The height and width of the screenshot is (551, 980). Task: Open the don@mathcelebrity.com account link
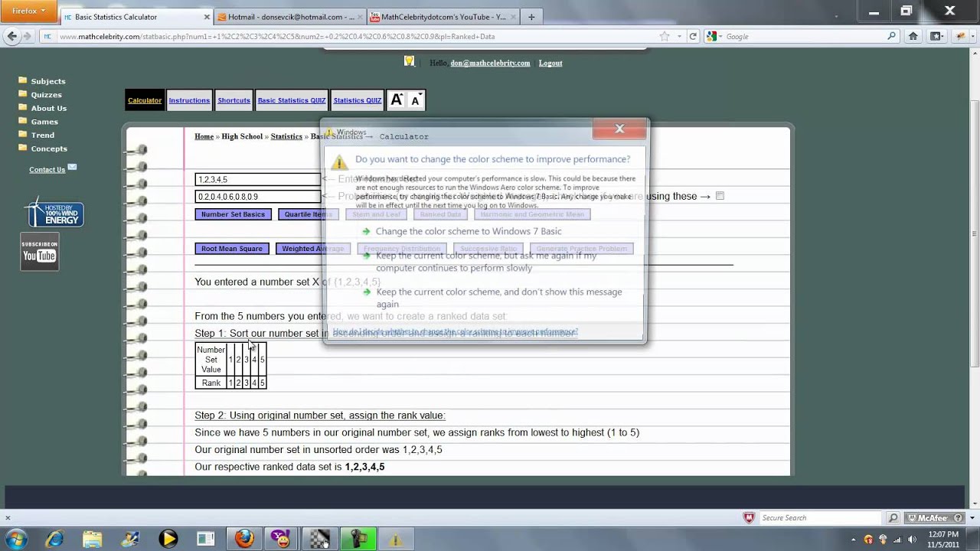click(490, 63)
